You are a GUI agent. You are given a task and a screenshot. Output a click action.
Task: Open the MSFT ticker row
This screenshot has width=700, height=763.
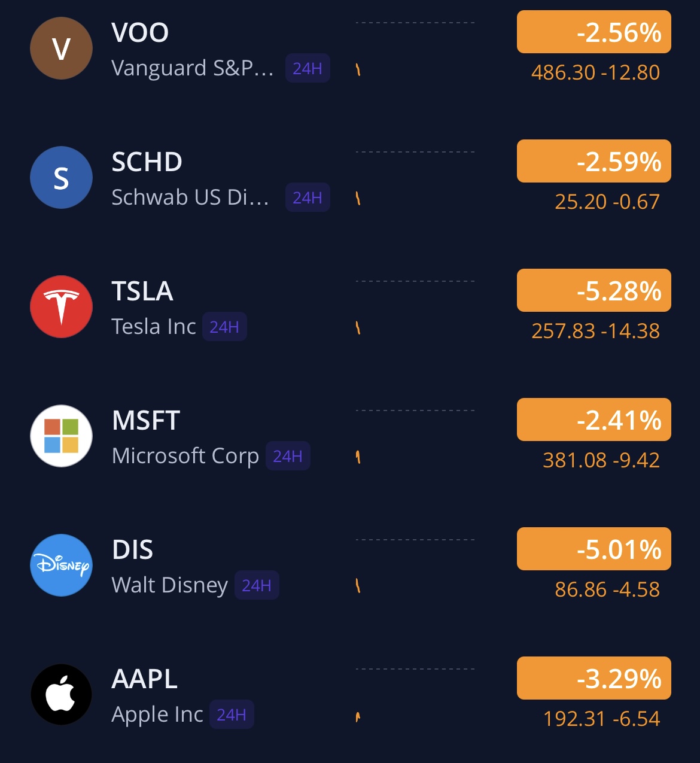tap(350, 436)
